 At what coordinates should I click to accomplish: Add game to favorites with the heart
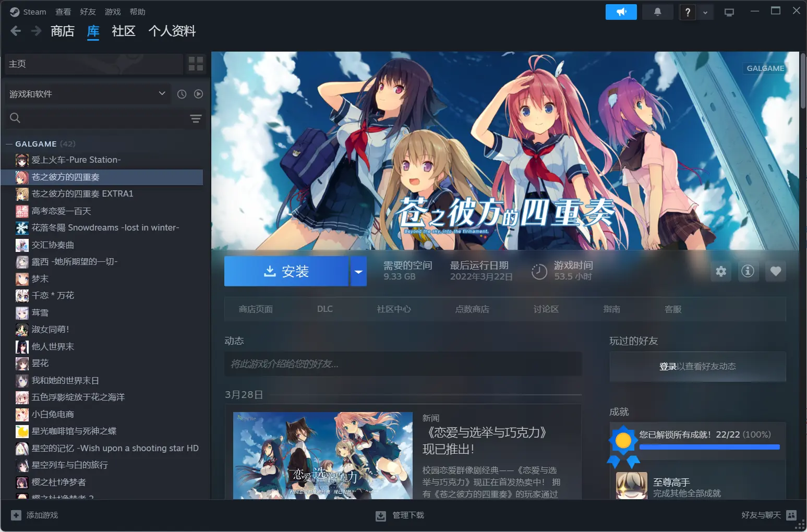776,271
